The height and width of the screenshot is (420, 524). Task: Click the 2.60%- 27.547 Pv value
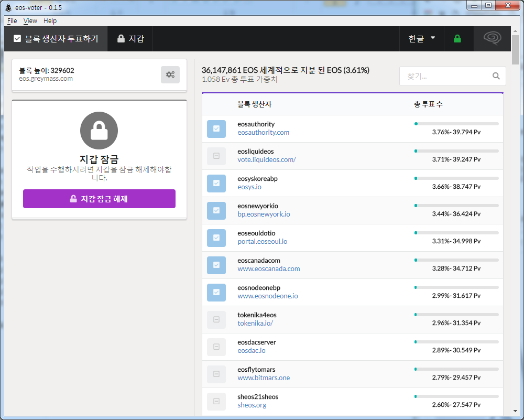click(456, 405)
